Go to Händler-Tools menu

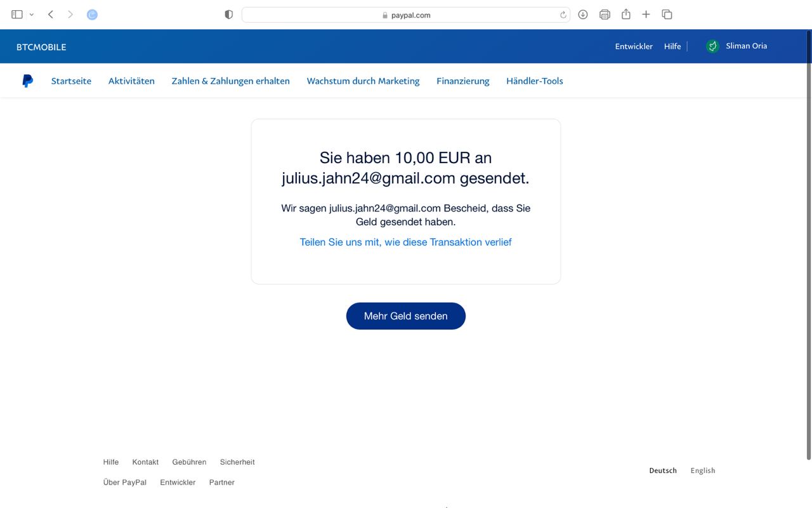[x=534, y=81]
